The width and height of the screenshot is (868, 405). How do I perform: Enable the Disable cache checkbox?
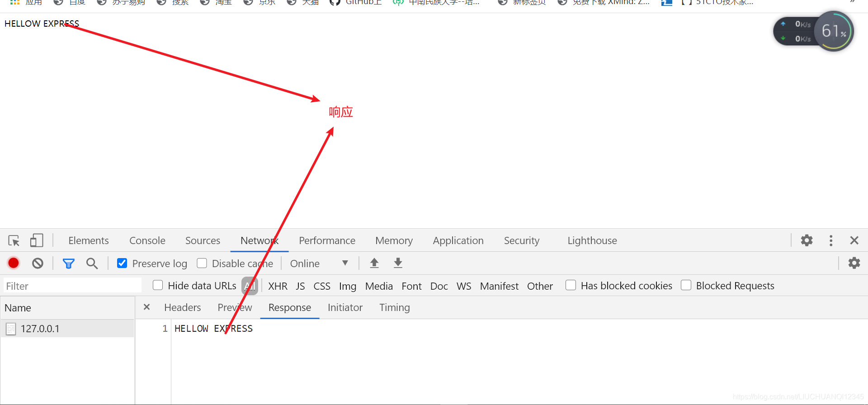click(202, 263)
